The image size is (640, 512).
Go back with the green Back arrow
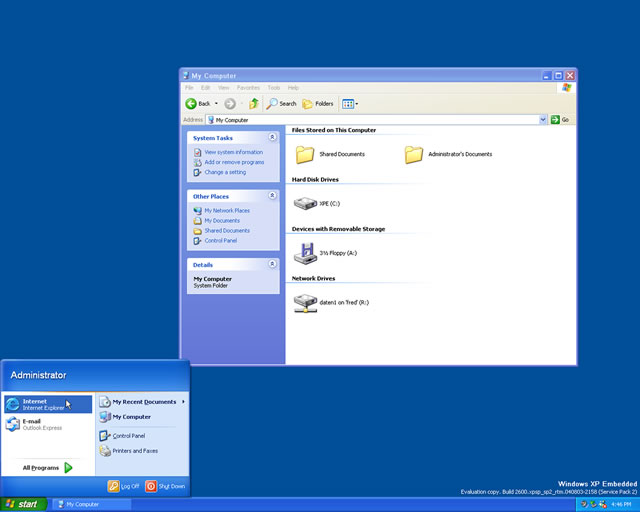tap(198, 104)
